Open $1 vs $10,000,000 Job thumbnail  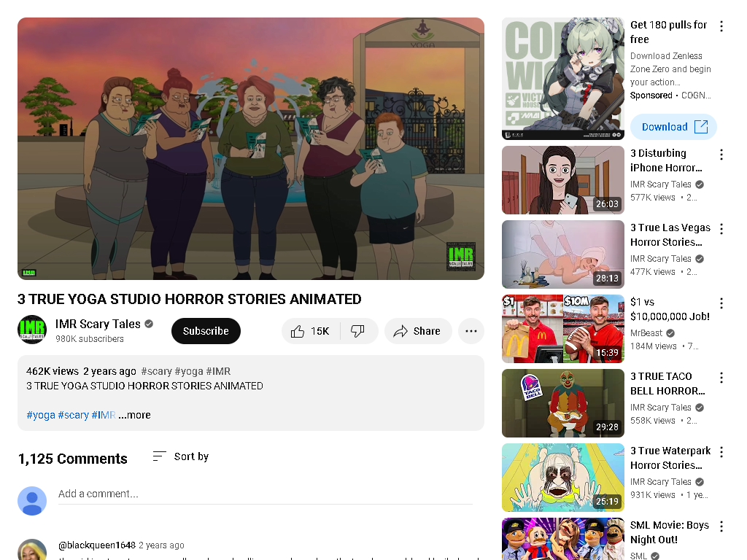(x=562, y=329)
